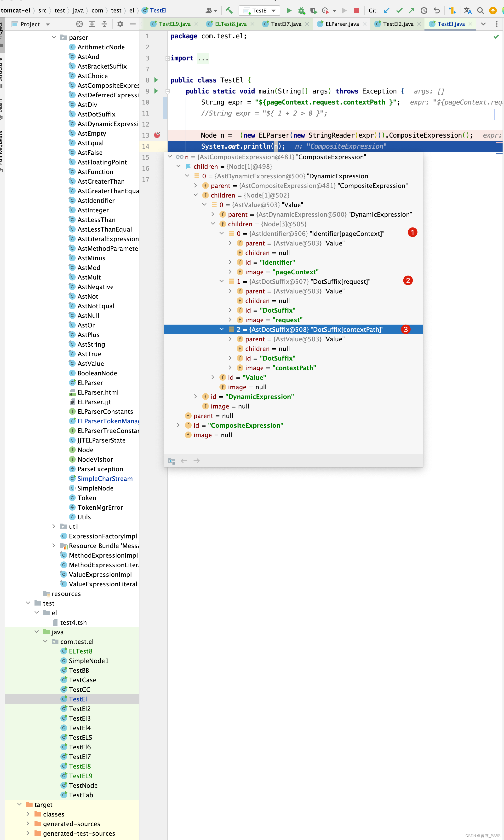504x840 pixels.
Task: Click the inspection status green checkmark
Action: coord(496,36)
